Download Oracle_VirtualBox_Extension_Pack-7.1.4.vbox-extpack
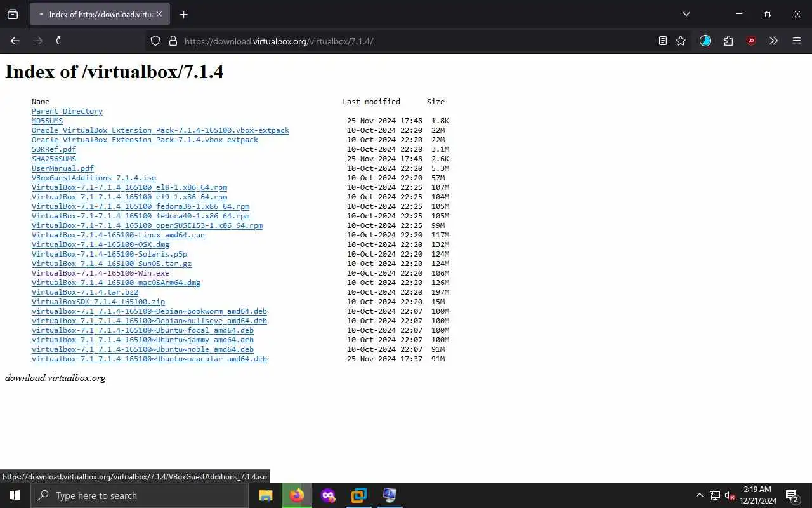The image size is (812, 508). (145, 140)
